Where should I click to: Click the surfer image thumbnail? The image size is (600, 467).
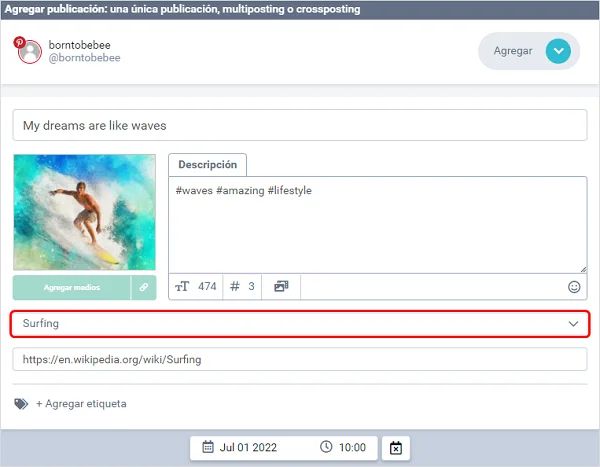[84, 212]
